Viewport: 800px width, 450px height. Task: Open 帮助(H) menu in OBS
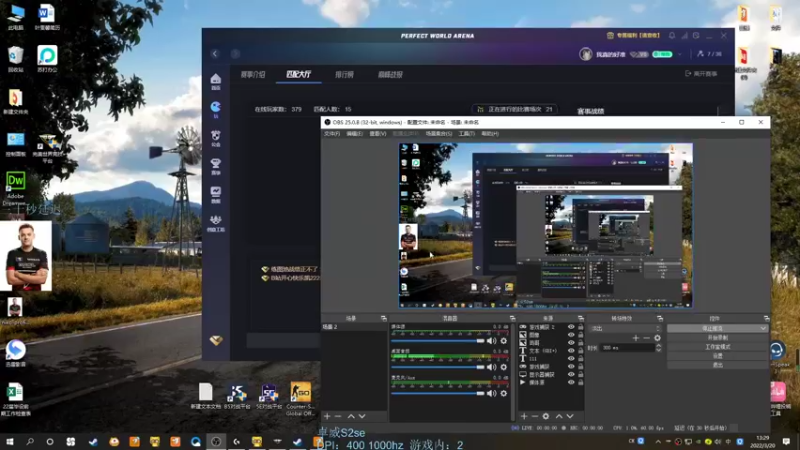pyautogui.click(x=490, y=134)
